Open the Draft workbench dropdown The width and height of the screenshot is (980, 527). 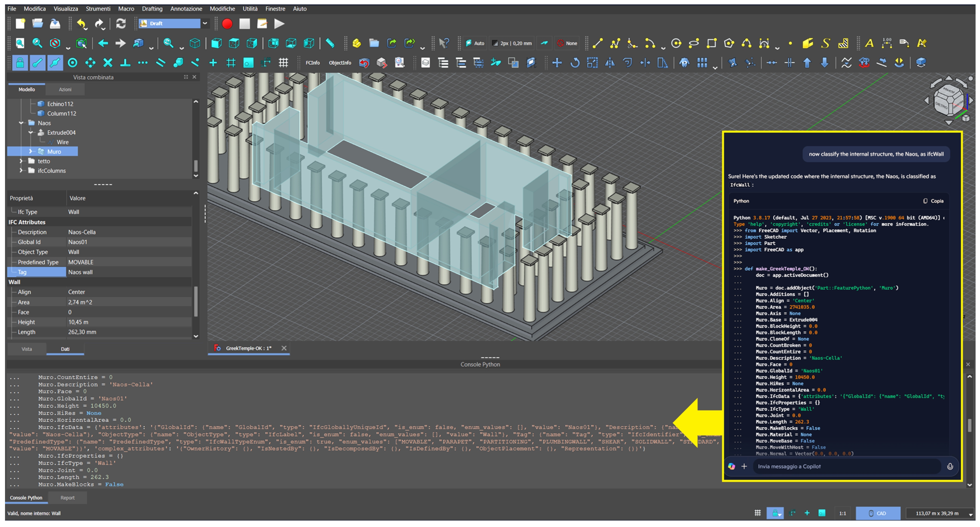(205, 24)
